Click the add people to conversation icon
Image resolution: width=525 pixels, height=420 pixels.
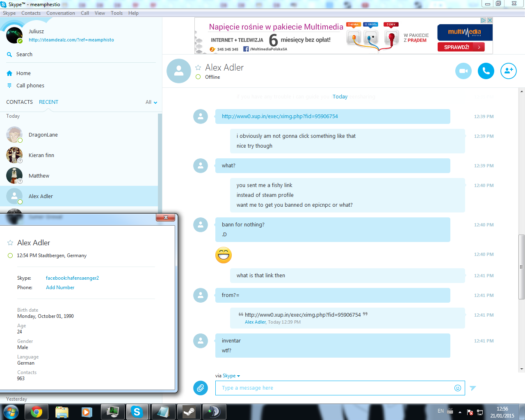[x=509, y=71]
